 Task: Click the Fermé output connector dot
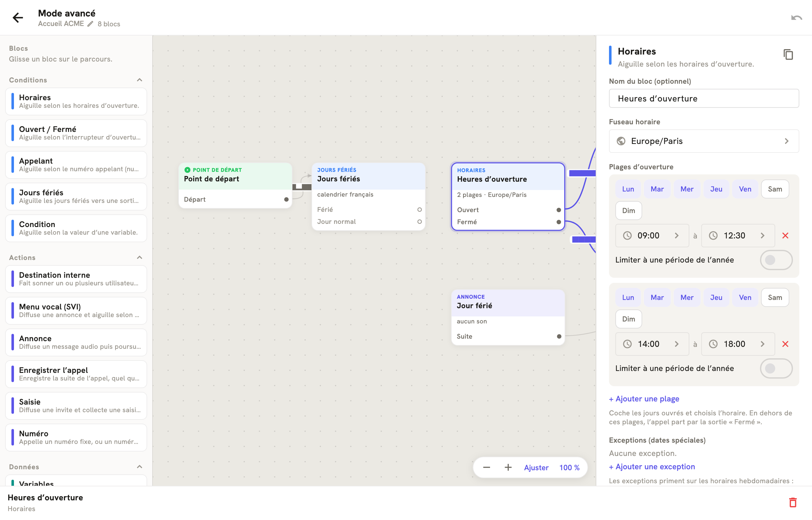pyautogui.click(x=559, y=222)
